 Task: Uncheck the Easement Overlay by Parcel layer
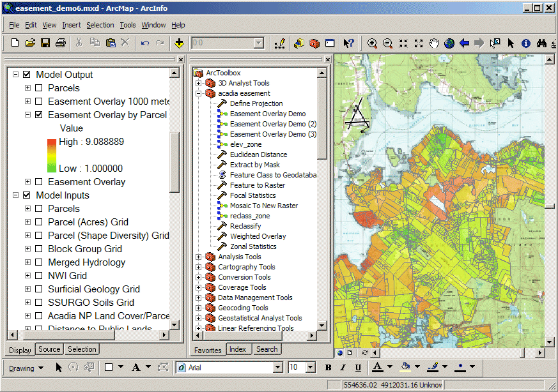tap(39, 115)
